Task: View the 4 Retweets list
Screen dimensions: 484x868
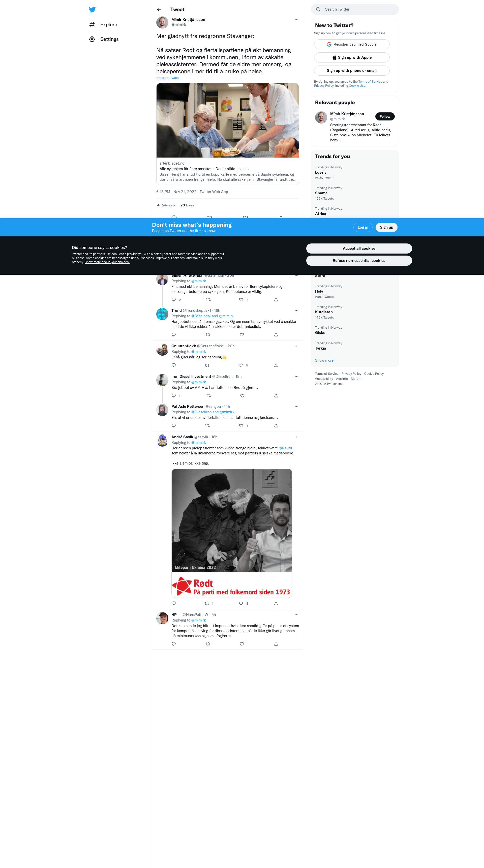Action: [167, 205]
